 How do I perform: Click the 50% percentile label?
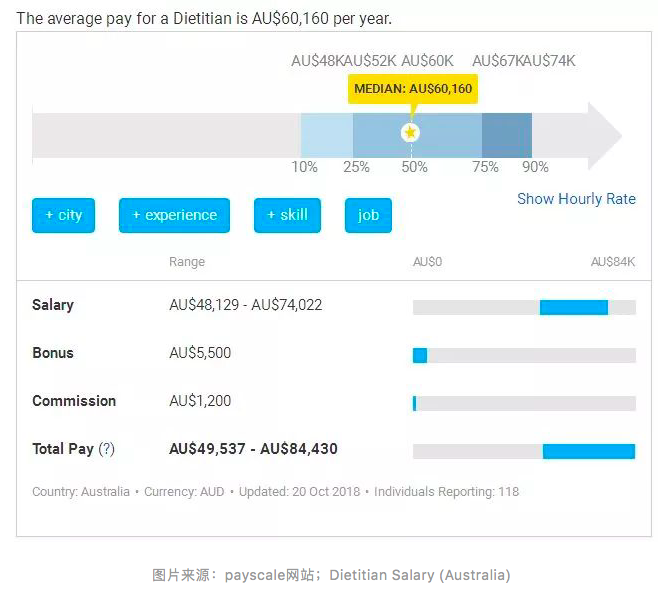414,167
